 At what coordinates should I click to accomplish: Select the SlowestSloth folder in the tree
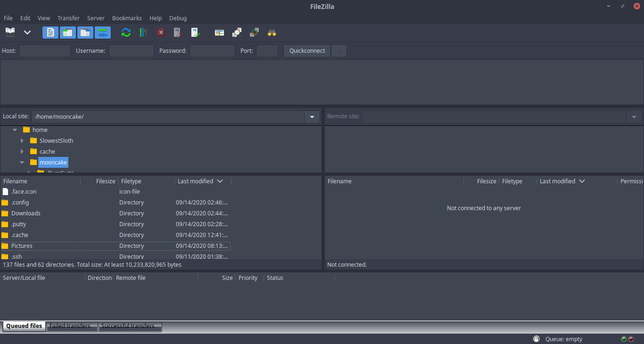56,140
